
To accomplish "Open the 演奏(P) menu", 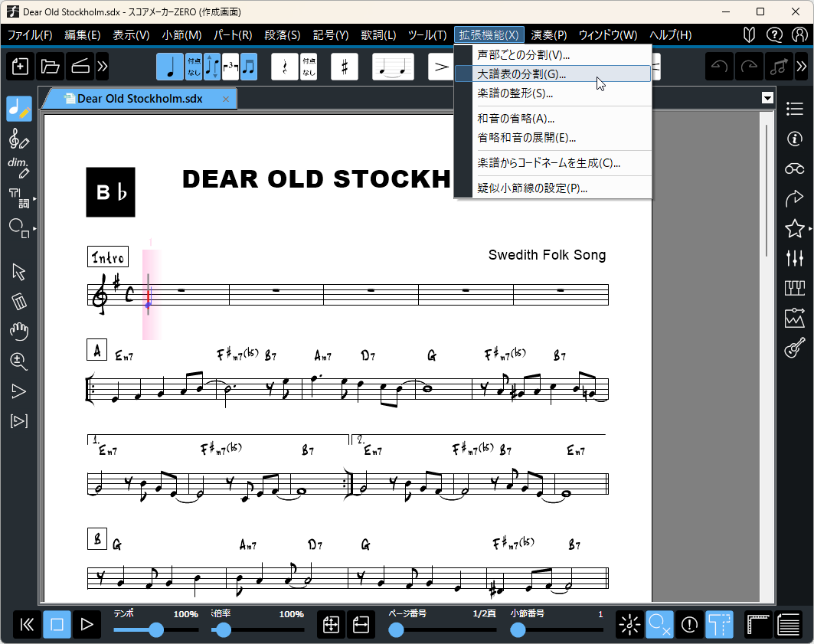I will pos(549,34).
